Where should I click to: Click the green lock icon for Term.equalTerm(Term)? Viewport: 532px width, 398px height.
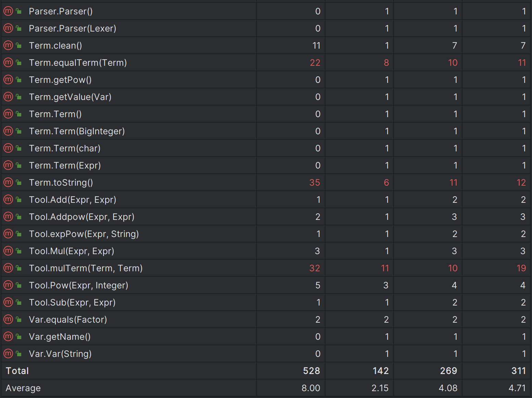tap(19, 63)
